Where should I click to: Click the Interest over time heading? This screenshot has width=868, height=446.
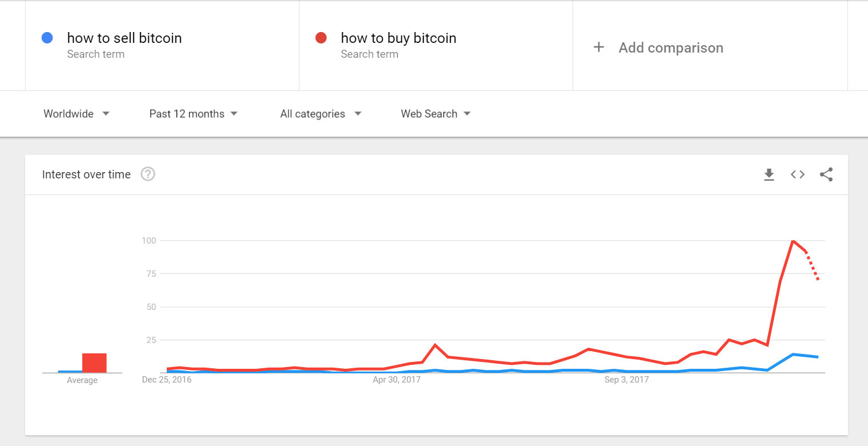click(x=86, y=174)
